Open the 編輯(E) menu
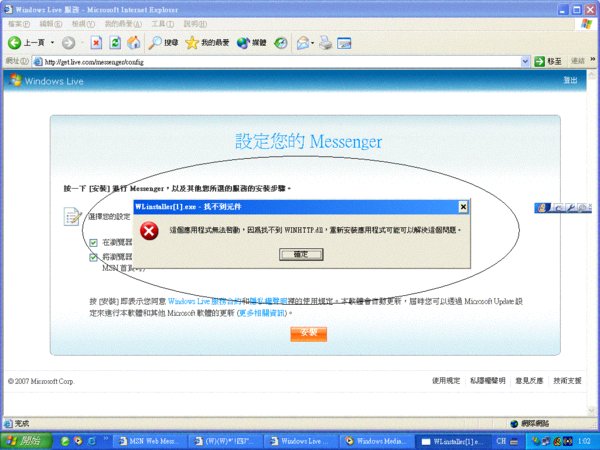The height and width of the screenshot is (450, 600). [x=51, y=24]
